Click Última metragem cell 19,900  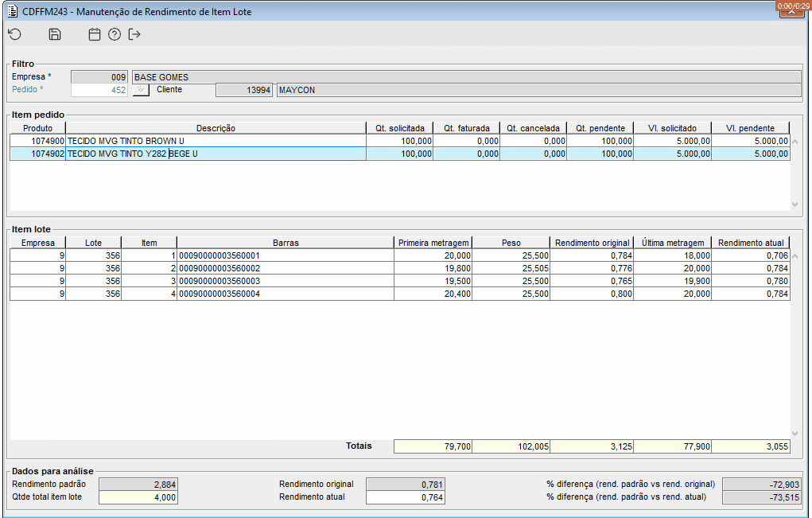point(673,281)
